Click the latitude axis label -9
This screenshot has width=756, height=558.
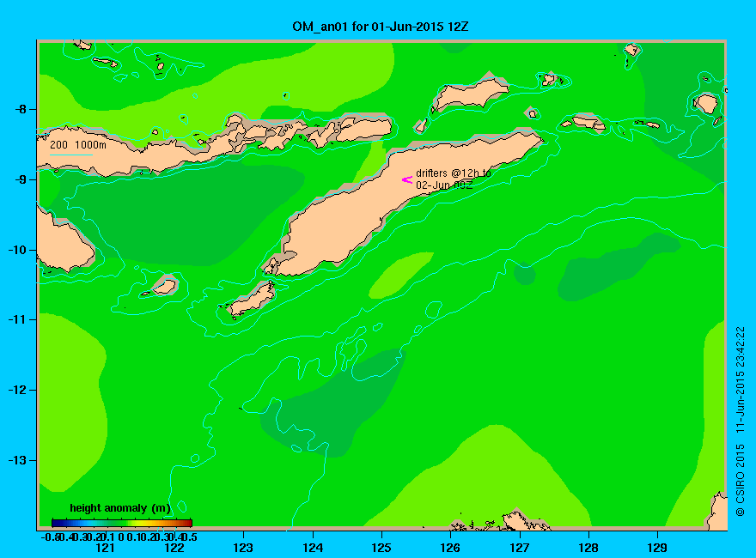click(21, 179)
